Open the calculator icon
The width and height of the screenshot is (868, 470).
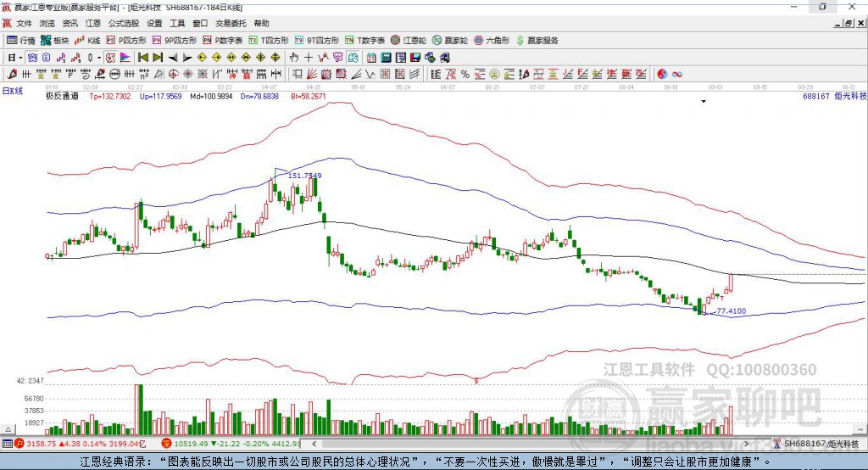click(x=386, y=58)
